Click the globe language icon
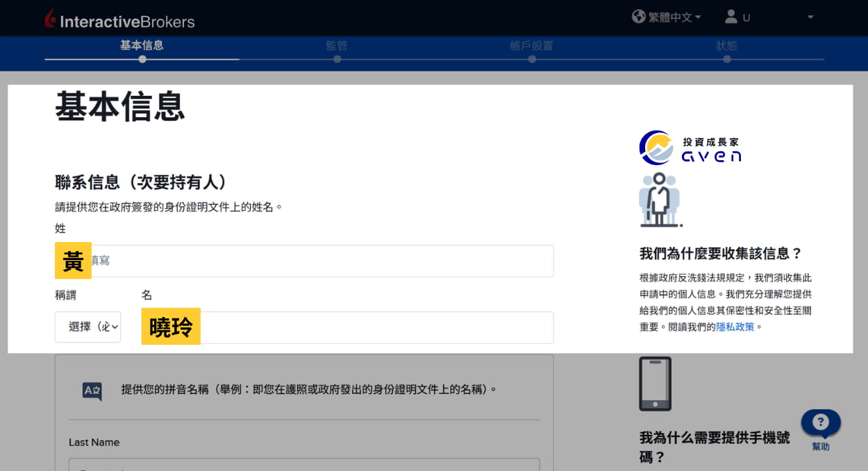 click(639, 16)
